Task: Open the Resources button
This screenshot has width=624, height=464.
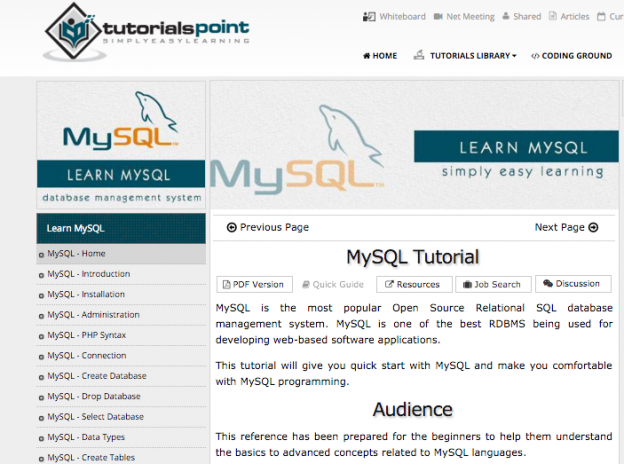Action: [x=414, y=285]
